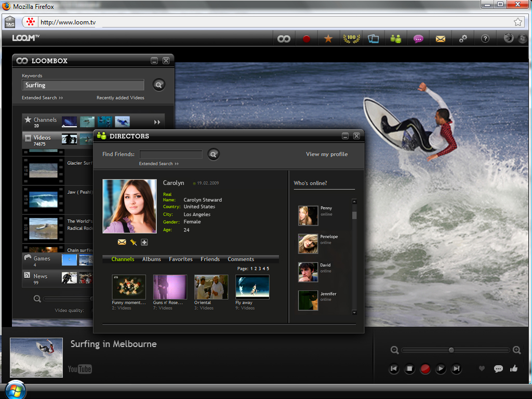Viewport: 532px width, 399px height.
Task: Open the directors friends icon in toolbar
Action: point(396,39)
